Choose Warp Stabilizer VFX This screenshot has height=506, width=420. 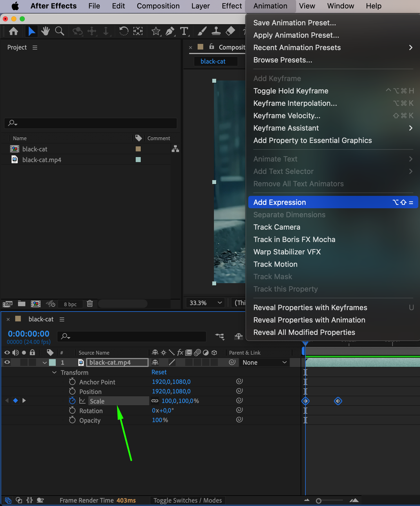pyautogui.click(x=333, y=252)
